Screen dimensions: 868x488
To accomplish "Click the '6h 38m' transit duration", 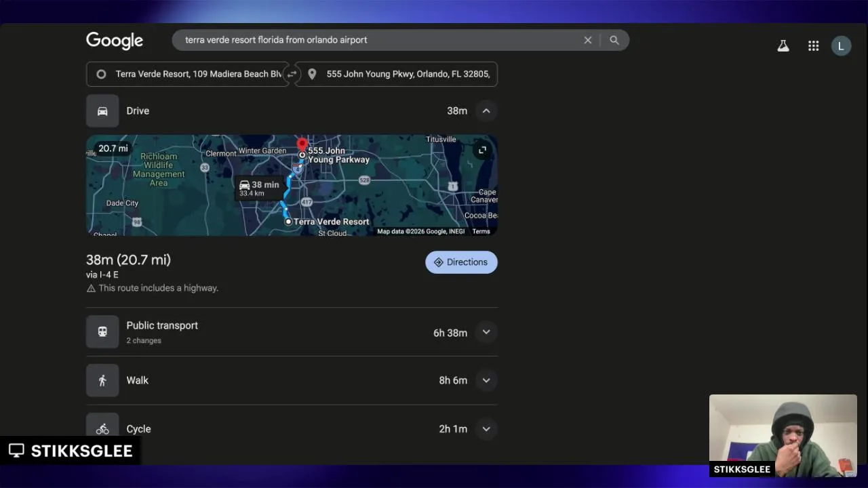I will [x=450, y=333].
